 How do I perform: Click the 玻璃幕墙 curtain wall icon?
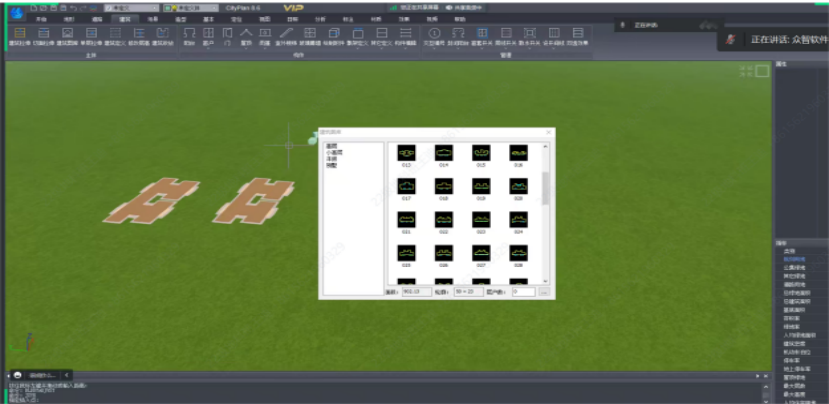tap(309, 34)
